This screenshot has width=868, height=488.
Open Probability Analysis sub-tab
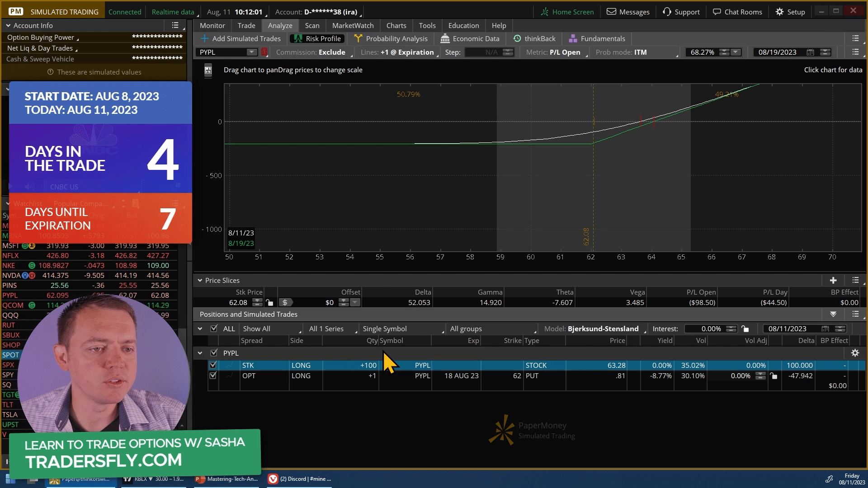(x=391, y=39)
